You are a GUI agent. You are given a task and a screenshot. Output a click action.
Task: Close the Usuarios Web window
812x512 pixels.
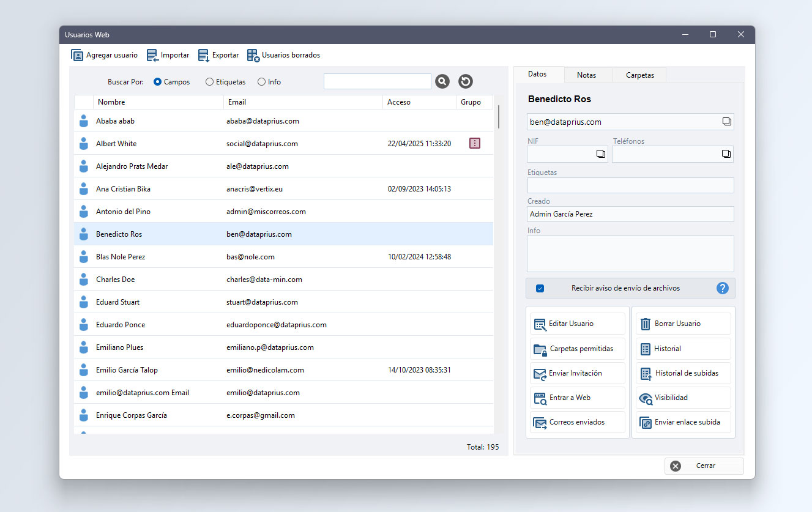(x=741, y=35)
